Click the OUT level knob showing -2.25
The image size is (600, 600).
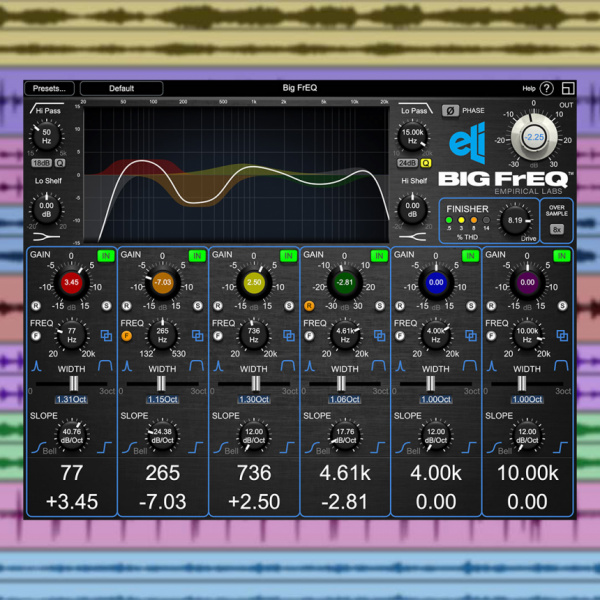pyautogui.click(x=534, y=137)
